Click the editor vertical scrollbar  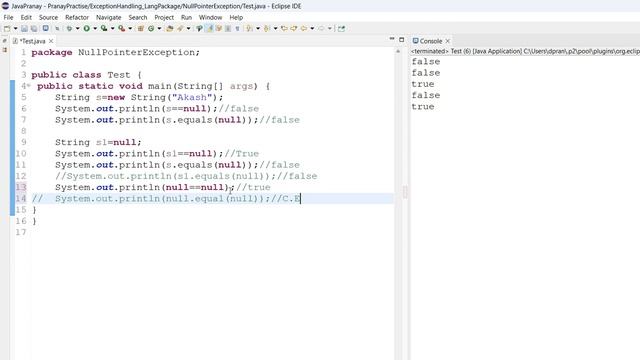(398, 204)
